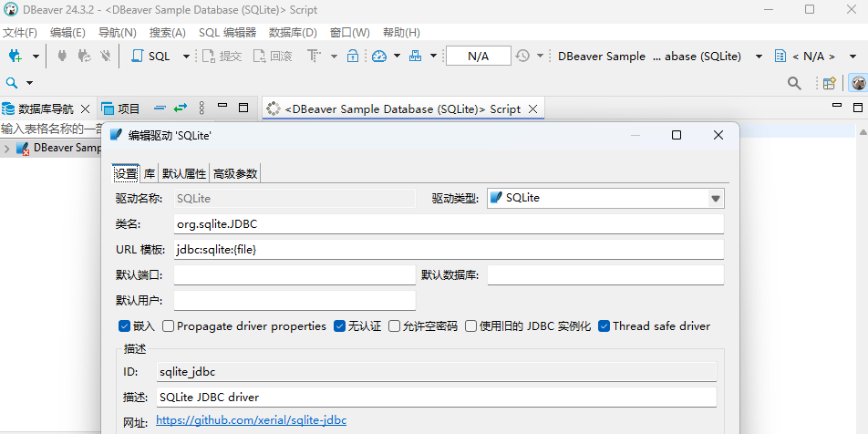Click the DBeaver perspective icon at top right

[858, 83]
